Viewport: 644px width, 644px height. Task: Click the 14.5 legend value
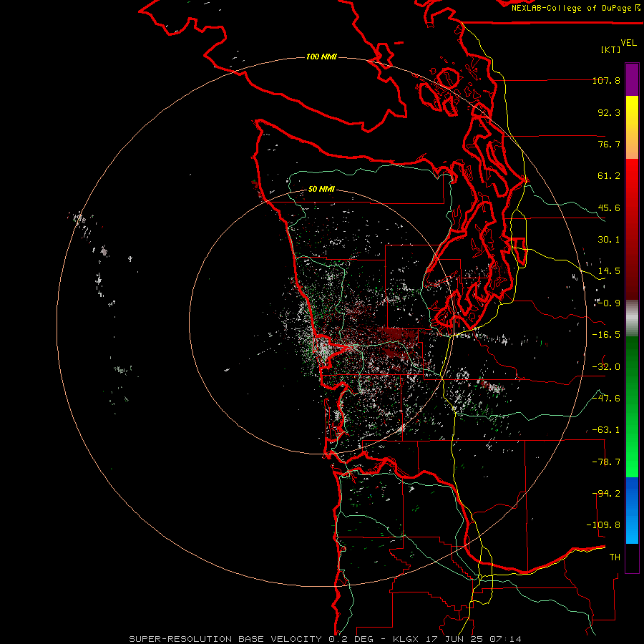tap(609, 271)
